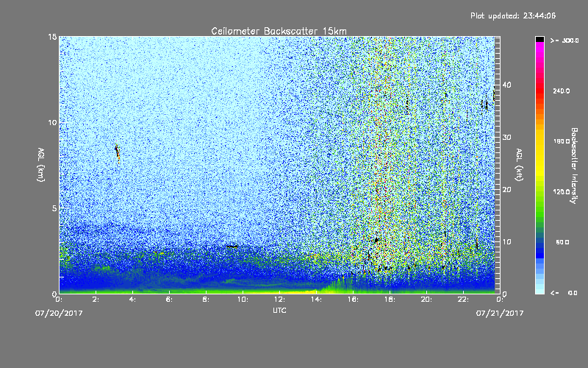588x368 pixels.
Task: Click the start date label 07/20/2017
Action: (x=59, y=314)
